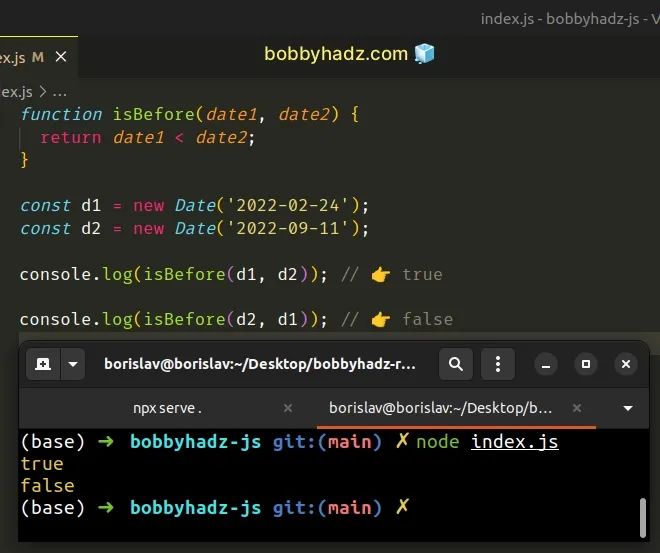Click the breadcrumb chevron after ex.js
660x553 pixels.
[x=43, y=92]
